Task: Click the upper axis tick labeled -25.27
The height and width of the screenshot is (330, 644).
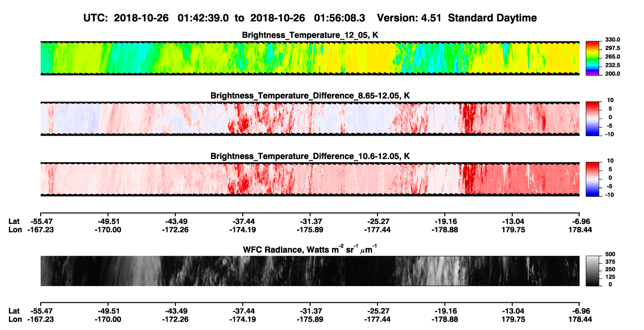Action: pos(377,222)
